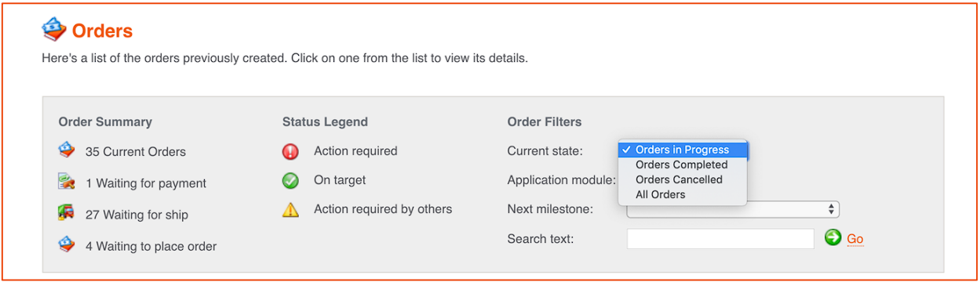Click the green On target checkmark icon
The width and height of the screenshot is (980, 282).
click(x=290, y=180)
